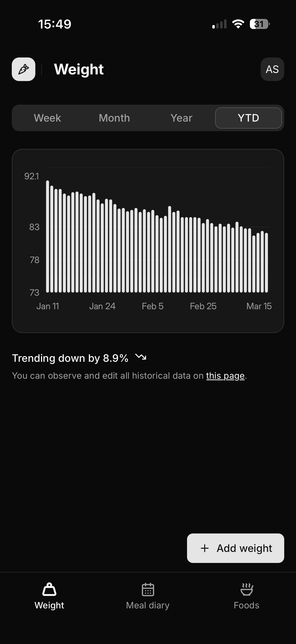Switch chart range to Month
The width and height of the screenshot is (296, 644).
click(x=114, y=118)
